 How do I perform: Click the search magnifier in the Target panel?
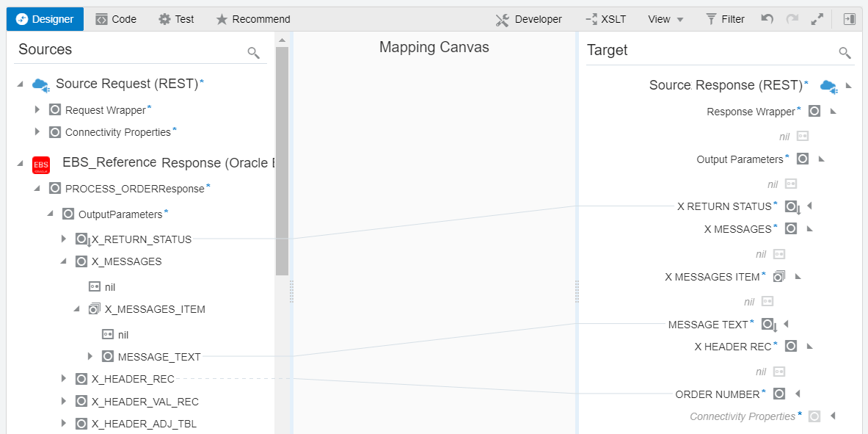tap(845, 53)
